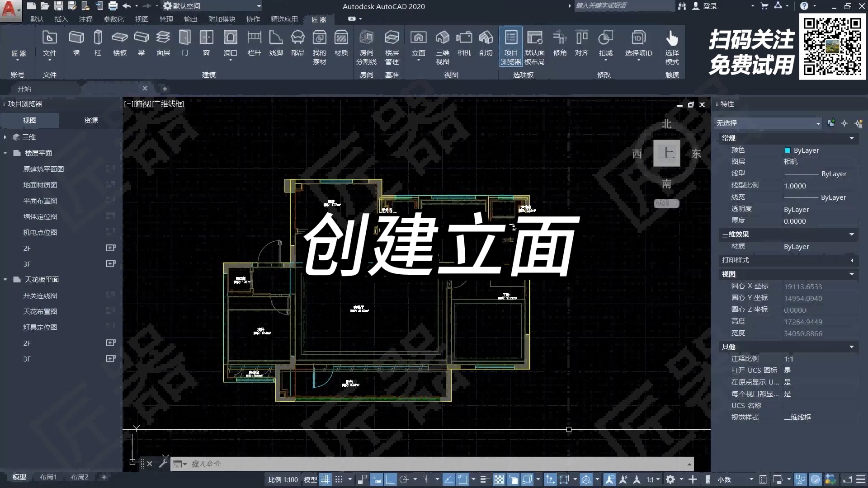This screenshot has width=868, height=488.
Task: Select the 门 (Door) tool
Action: point(184,43)
